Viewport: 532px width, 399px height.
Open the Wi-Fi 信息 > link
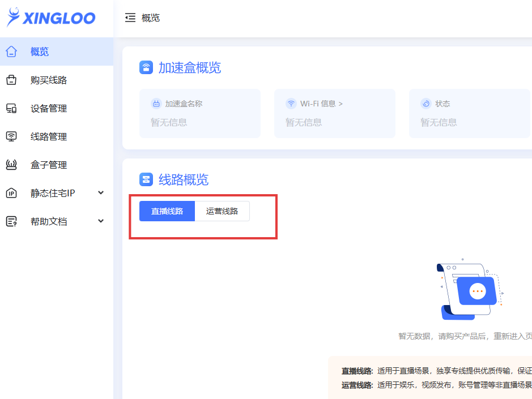pyautogui.click(x=321, y=104)
